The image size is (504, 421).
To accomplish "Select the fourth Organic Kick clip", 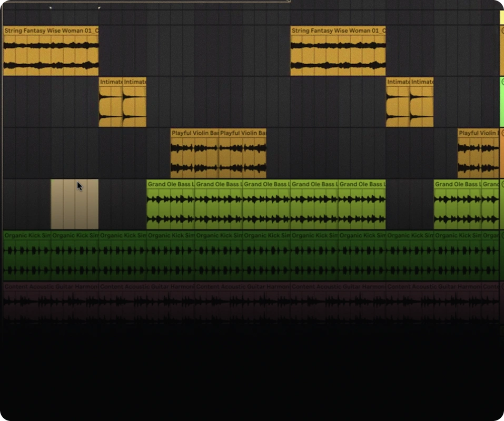I will coord(171,256).
